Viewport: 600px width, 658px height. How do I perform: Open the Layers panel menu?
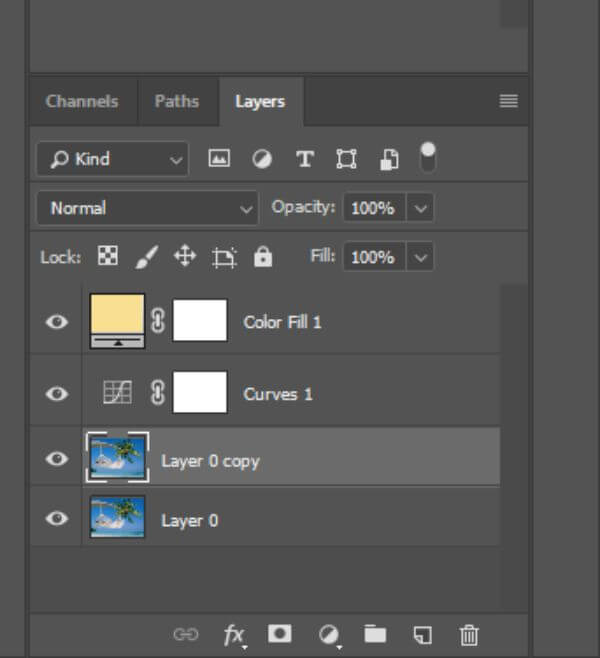(509, 101)
